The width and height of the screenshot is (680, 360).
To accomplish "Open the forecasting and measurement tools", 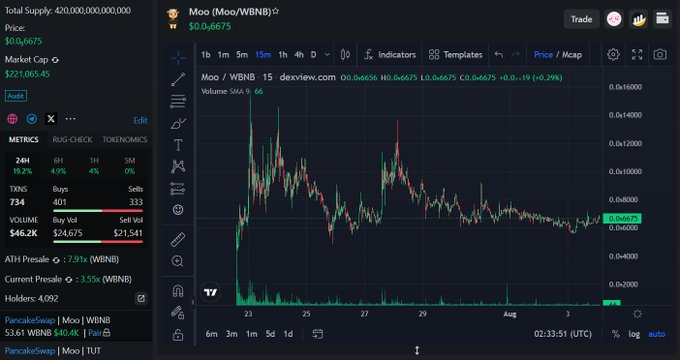I will coord(178,189).
